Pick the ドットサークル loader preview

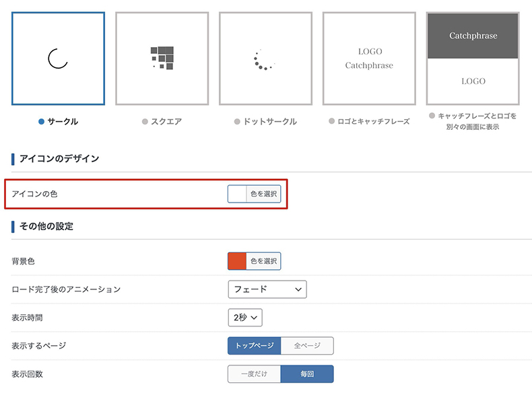265,59
